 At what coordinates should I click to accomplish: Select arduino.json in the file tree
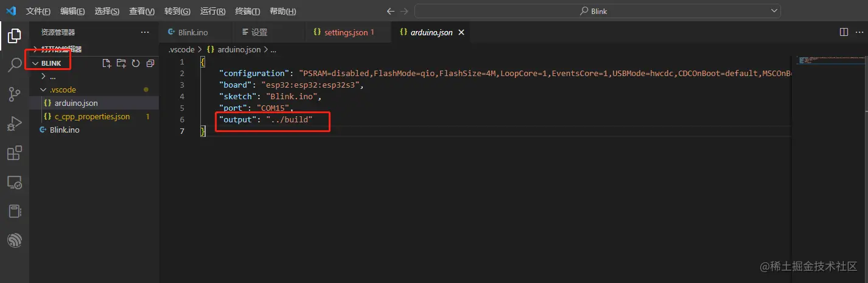click(76, 103)
